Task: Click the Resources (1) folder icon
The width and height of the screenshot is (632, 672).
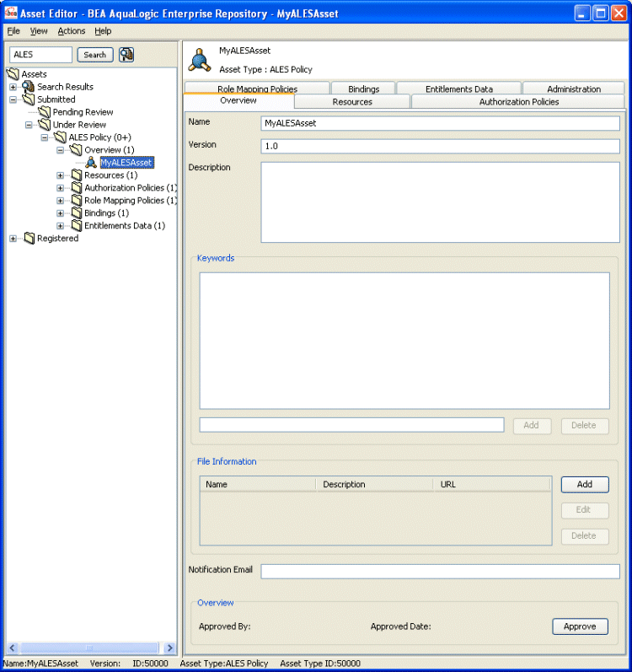Action: [x=77, y=175]
